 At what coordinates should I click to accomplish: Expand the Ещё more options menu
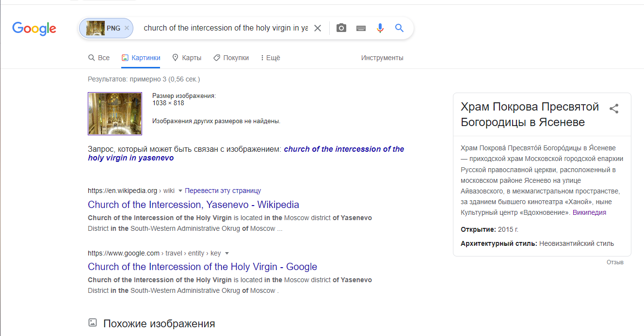coord(270,58)
